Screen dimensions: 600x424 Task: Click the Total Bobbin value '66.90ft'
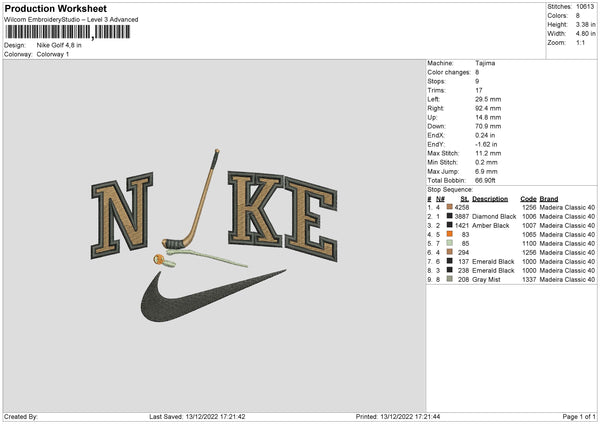485,180
